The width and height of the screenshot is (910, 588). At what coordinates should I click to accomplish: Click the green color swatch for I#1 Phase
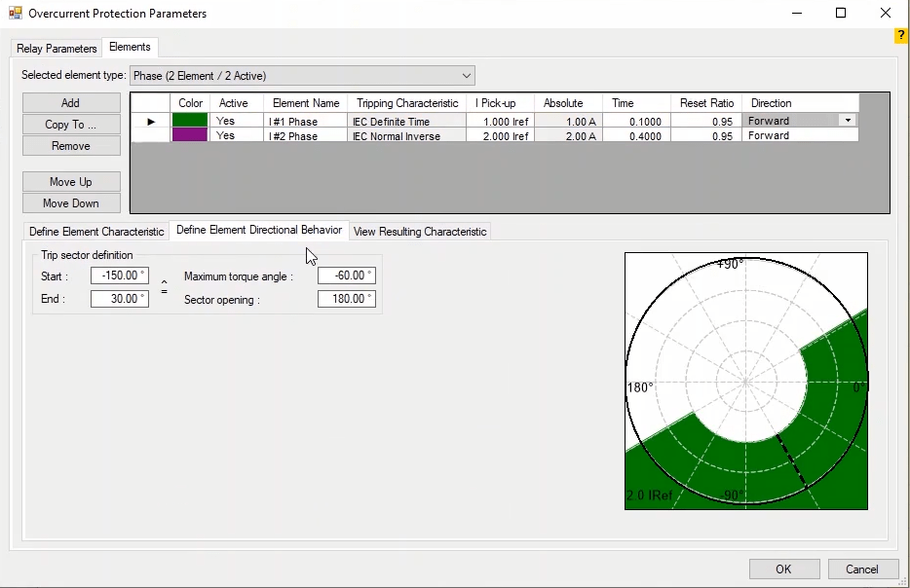[190, 122]
